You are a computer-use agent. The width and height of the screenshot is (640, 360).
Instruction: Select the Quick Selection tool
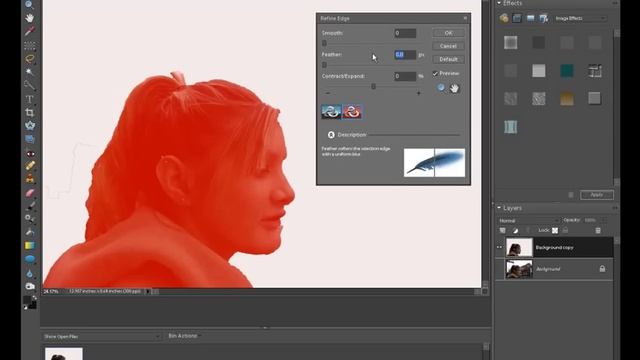[29, 85]
